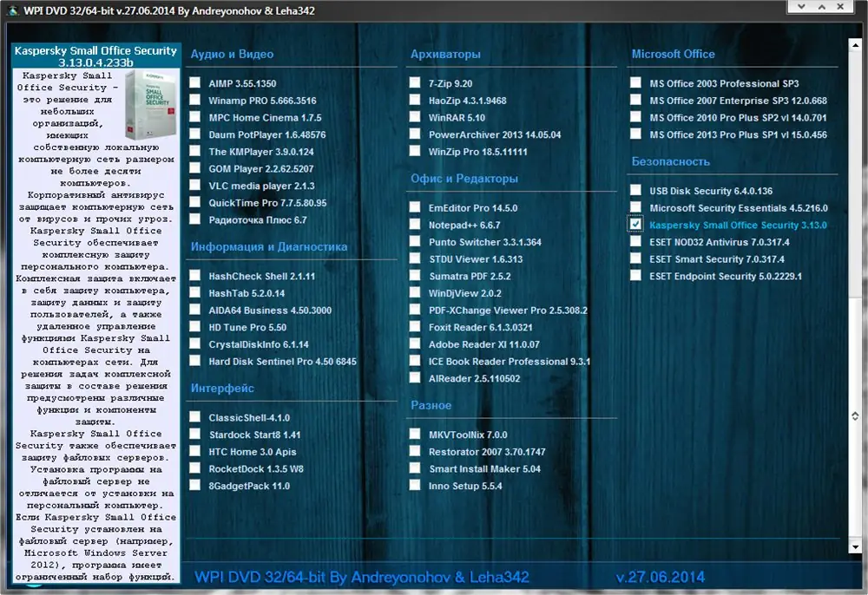Tick AlReader 2.5.110502 checkbox

coord(415,377)
